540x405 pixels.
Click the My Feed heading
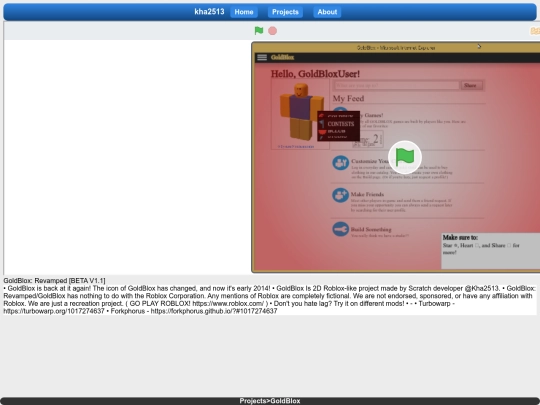coord(348,98)
